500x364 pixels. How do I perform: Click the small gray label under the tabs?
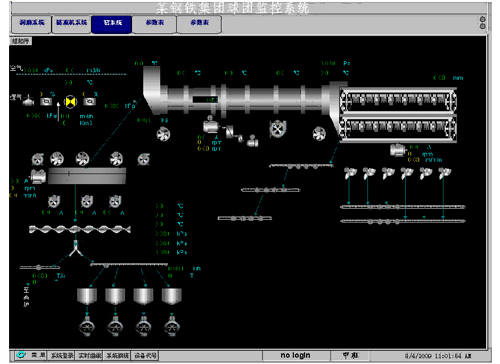pyautogui.click(x=20, y=41)
